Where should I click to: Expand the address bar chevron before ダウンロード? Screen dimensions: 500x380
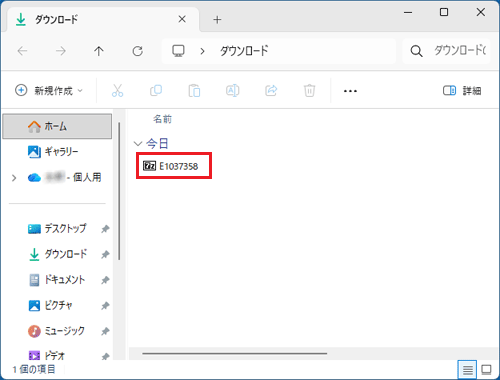pos(202,51)
